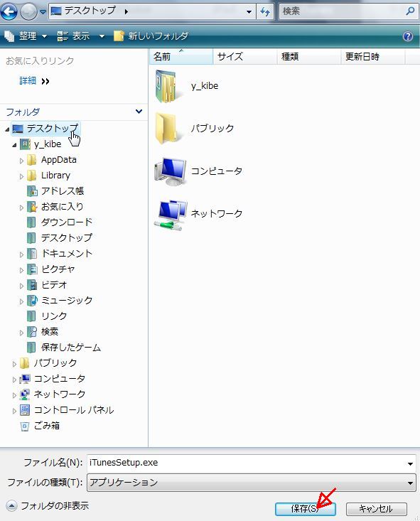Click the help question mark icon
Screen dimensions: 420x521
coord(408,36)
